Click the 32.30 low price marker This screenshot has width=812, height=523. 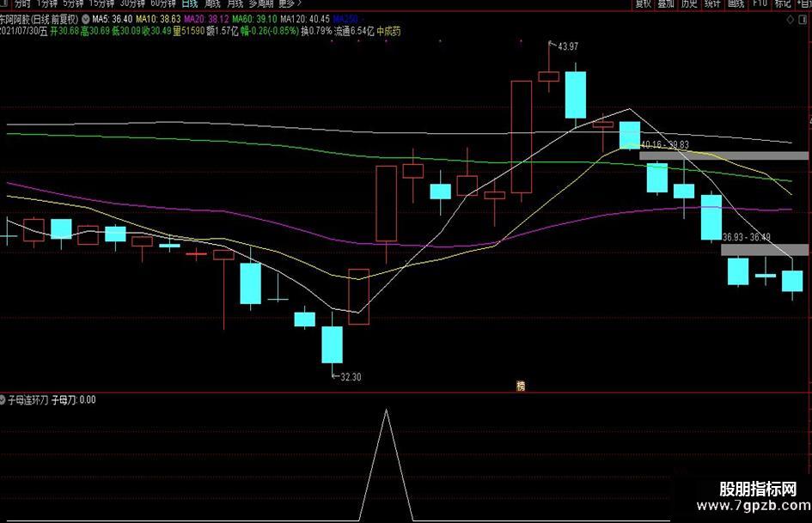coord(351,378)
